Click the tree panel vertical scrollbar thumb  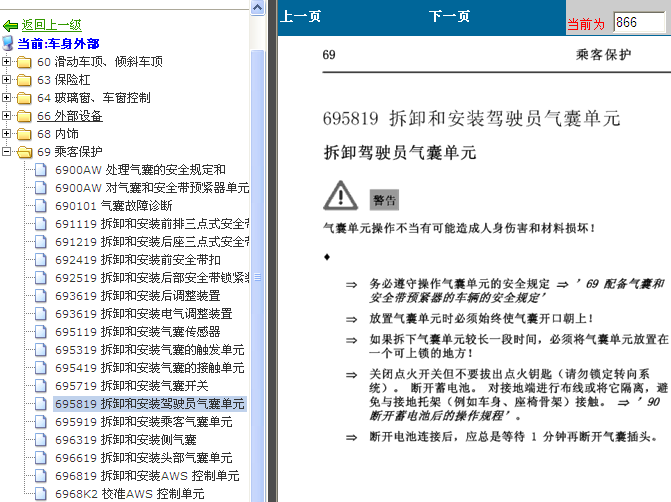point(258,276)
